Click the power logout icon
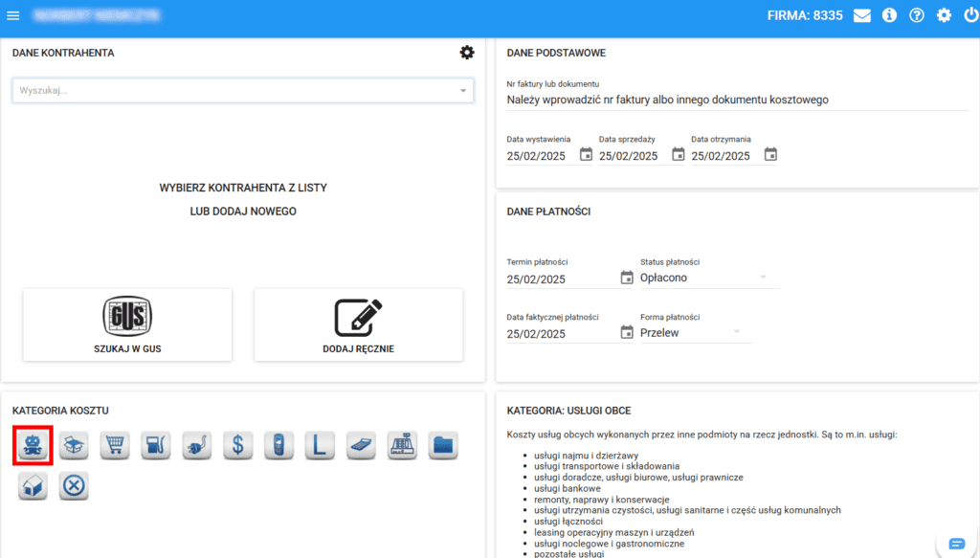 [971, 15]
